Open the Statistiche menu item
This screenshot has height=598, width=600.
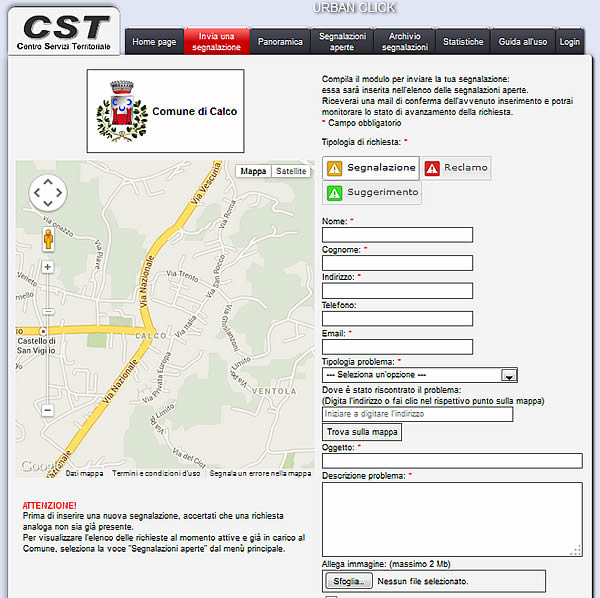[x=463, y=42]
